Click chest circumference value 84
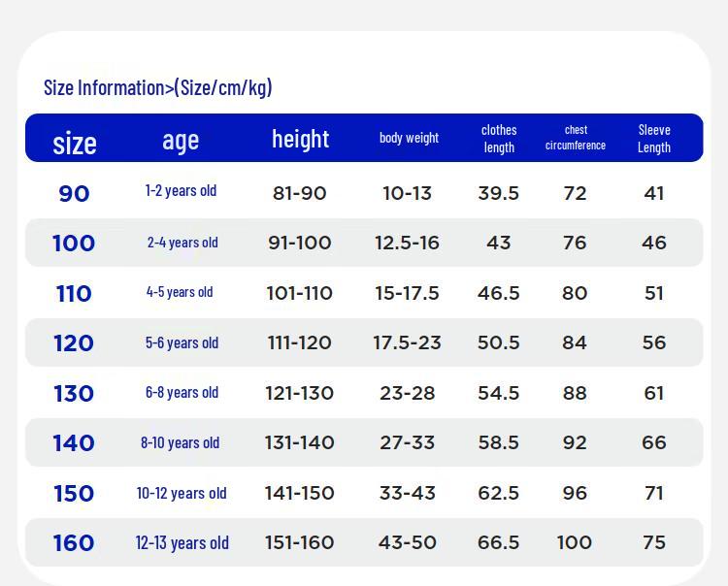 point(575,342)
